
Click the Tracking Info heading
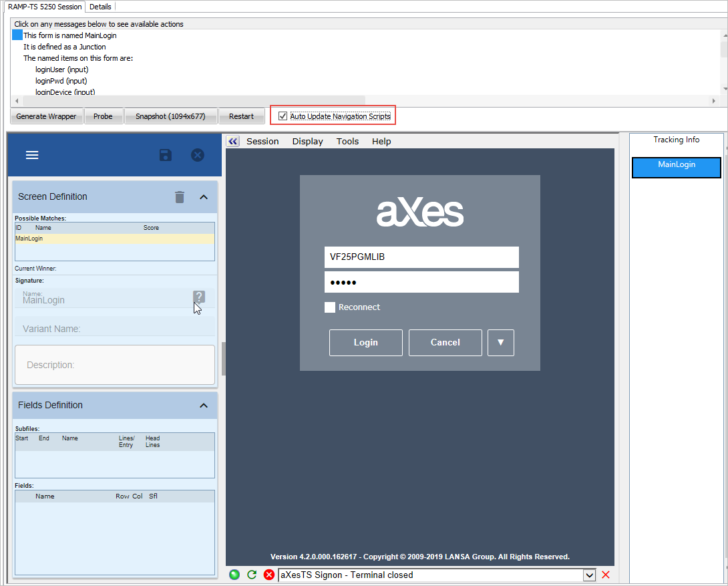677,140
